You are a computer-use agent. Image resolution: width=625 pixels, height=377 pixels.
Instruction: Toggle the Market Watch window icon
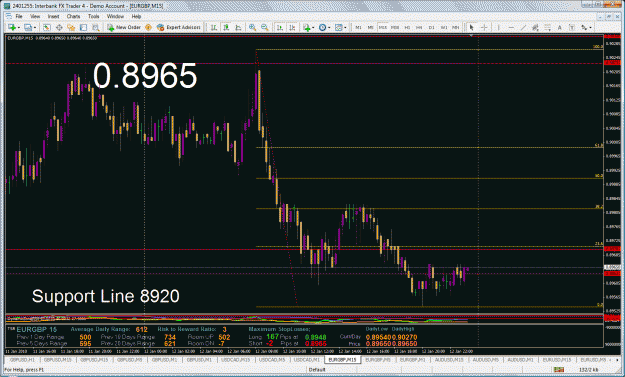[x=47, y=27]
